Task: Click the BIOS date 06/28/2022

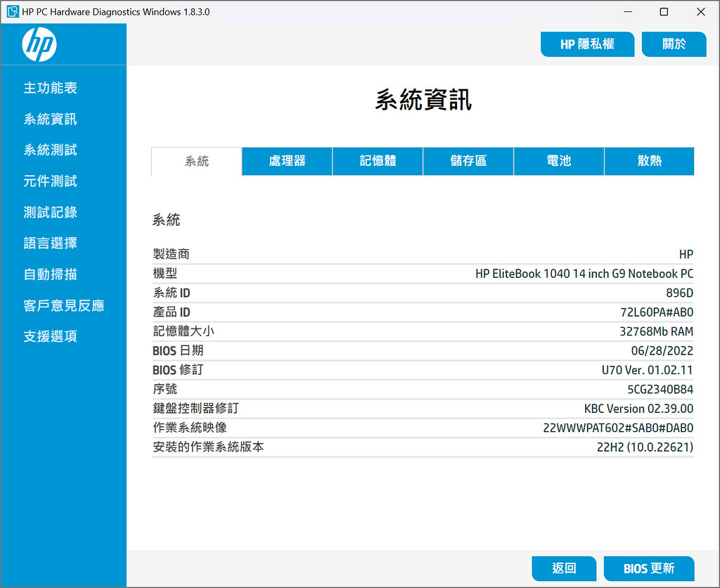Action: coord(662,351)
